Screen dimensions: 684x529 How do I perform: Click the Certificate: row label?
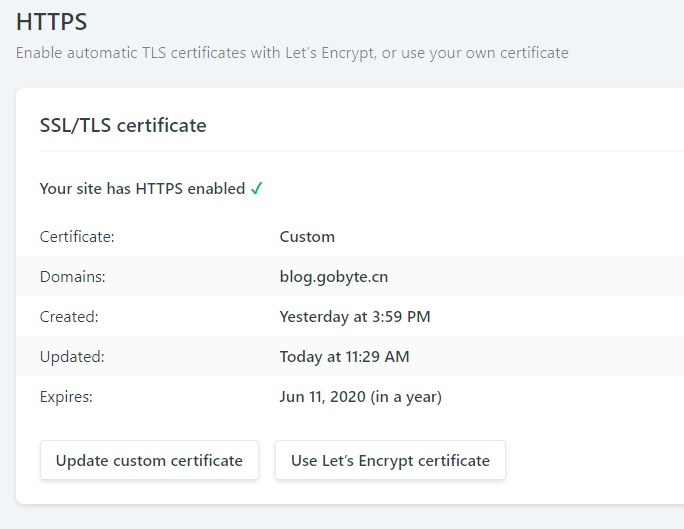tap(77, 236)
